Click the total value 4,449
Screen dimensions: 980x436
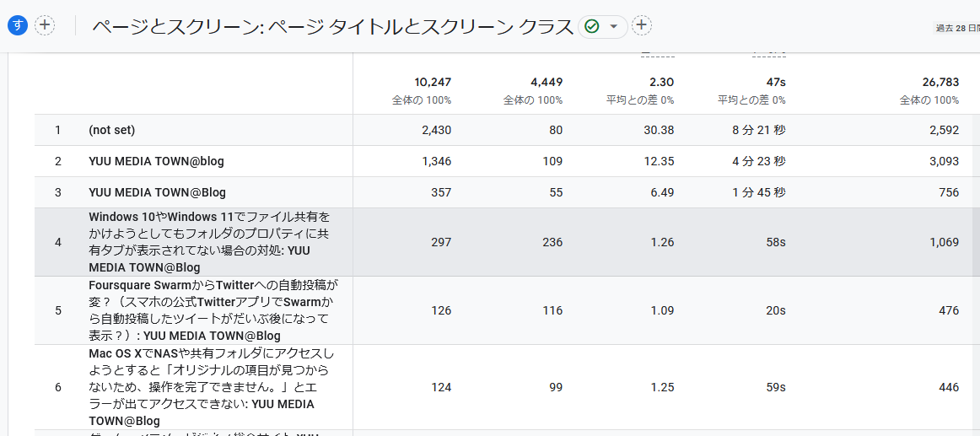[547, 82]
